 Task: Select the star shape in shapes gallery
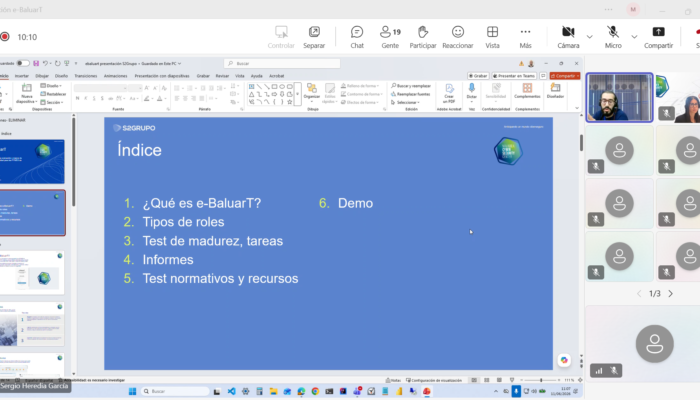point(290,102)
